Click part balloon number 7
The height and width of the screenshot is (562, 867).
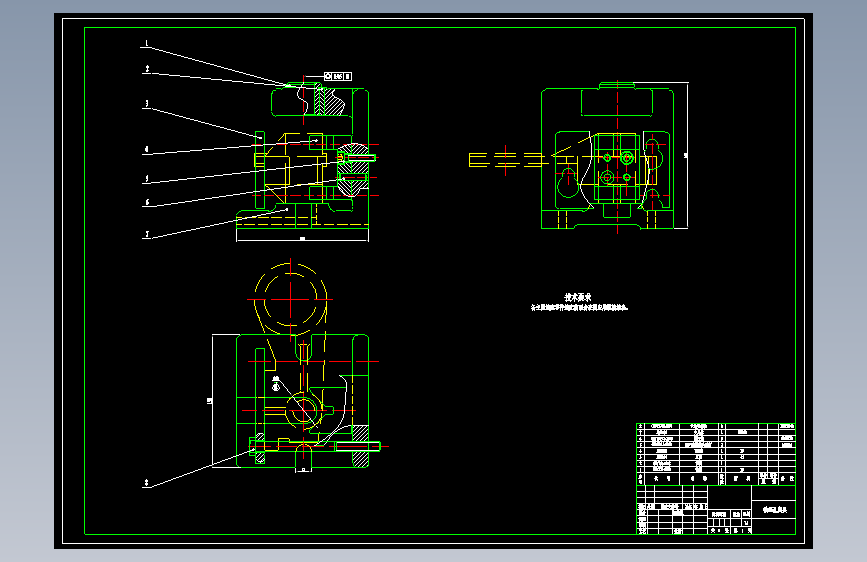147,234
